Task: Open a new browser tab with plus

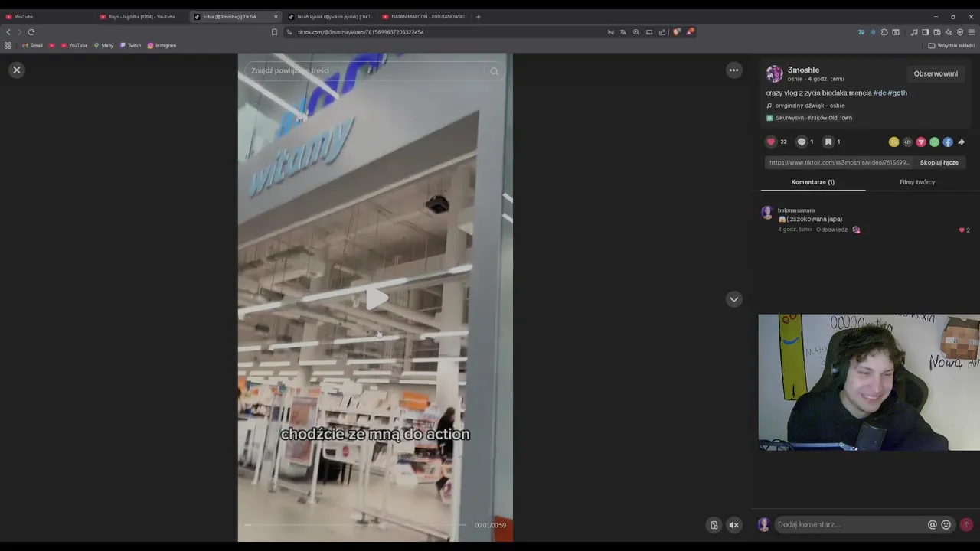Action: (x=479, y=16)
